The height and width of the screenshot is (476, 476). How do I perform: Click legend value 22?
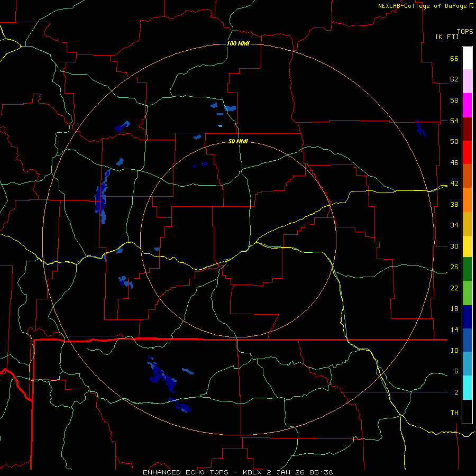tap(454, 288)
